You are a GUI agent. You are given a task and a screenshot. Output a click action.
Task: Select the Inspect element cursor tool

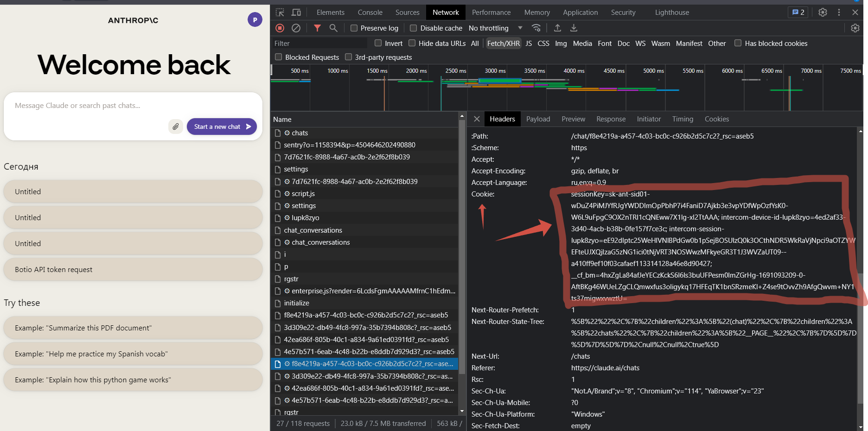[279, 12]
